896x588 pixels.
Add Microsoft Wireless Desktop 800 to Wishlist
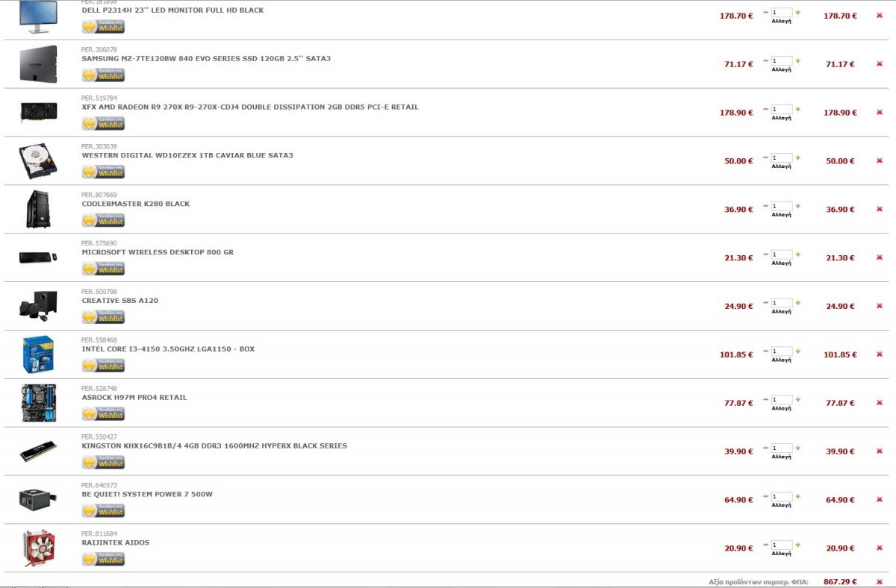tap(103, 269)
